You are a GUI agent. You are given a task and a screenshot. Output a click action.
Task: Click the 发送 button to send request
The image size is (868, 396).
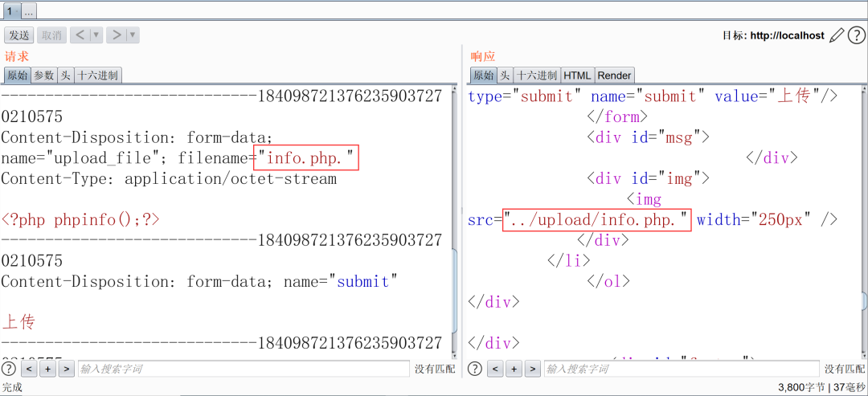[18, 35]
